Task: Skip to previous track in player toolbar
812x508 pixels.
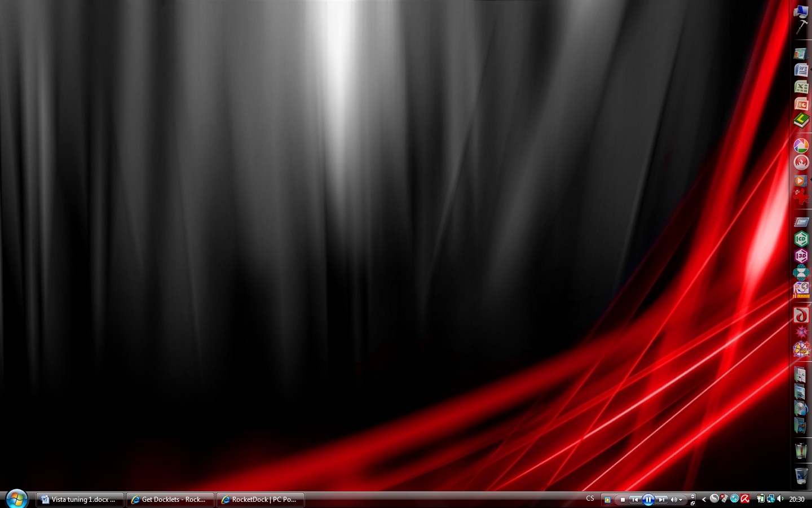Action: [x=635, y=500]
